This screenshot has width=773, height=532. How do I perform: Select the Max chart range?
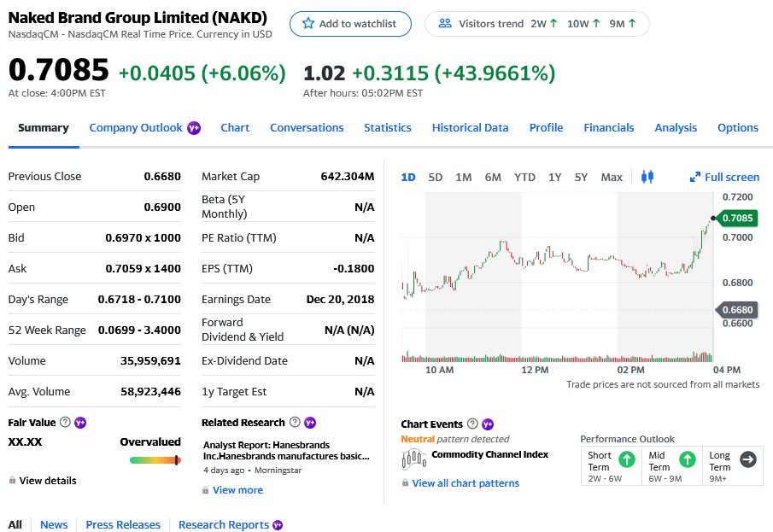point(612,177)
